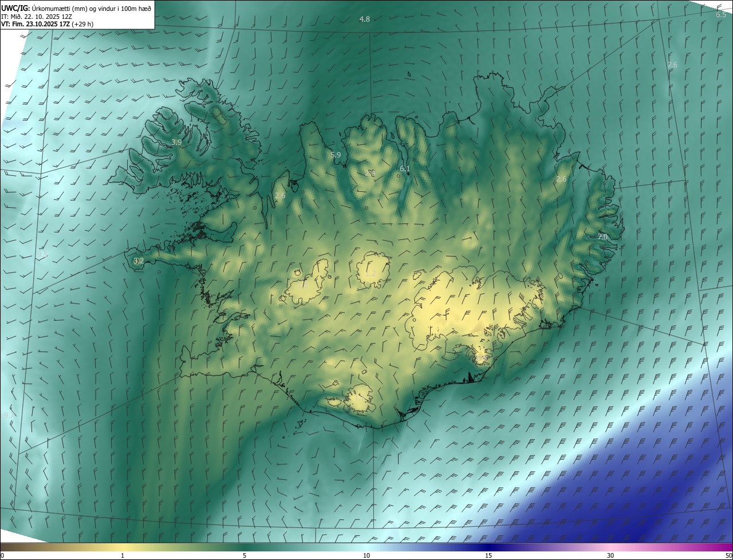Screen dimensions: 733x560
Task: Click the 5 tick label on the color scale
Action: (245, 555)
